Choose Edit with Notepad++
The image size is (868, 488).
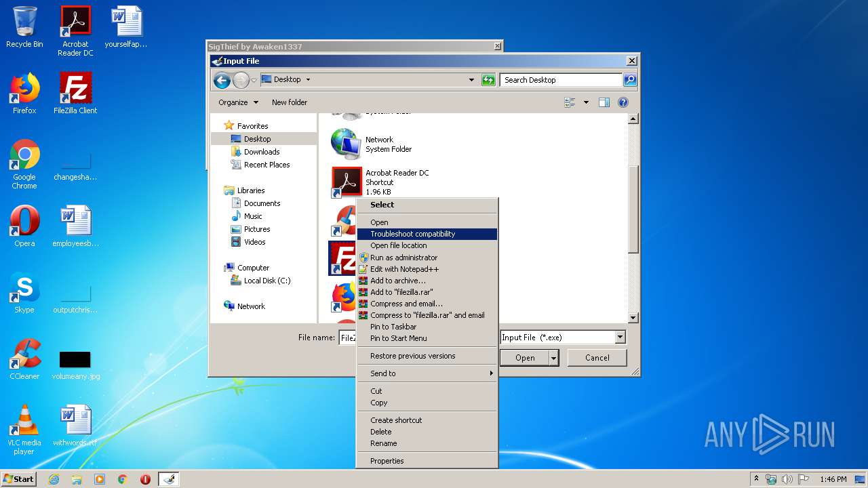[x=427, y=269]
